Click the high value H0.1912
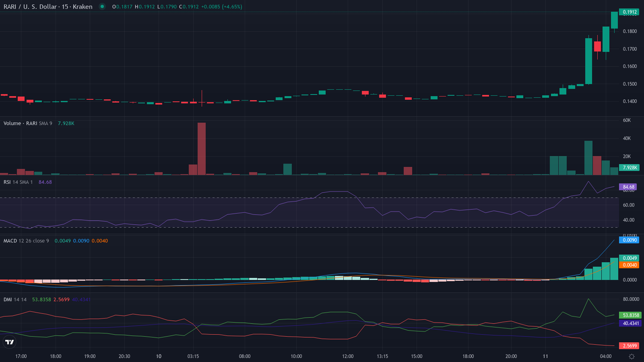This screenshot has width=644, height=362. coord(144,6)
